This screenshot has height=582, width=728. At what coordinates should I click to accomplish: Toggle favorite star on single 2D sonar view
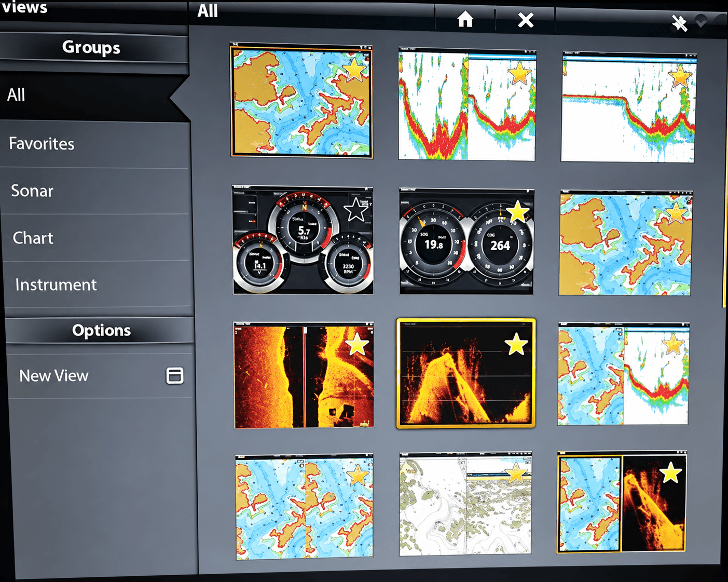[x=680, y=76]
